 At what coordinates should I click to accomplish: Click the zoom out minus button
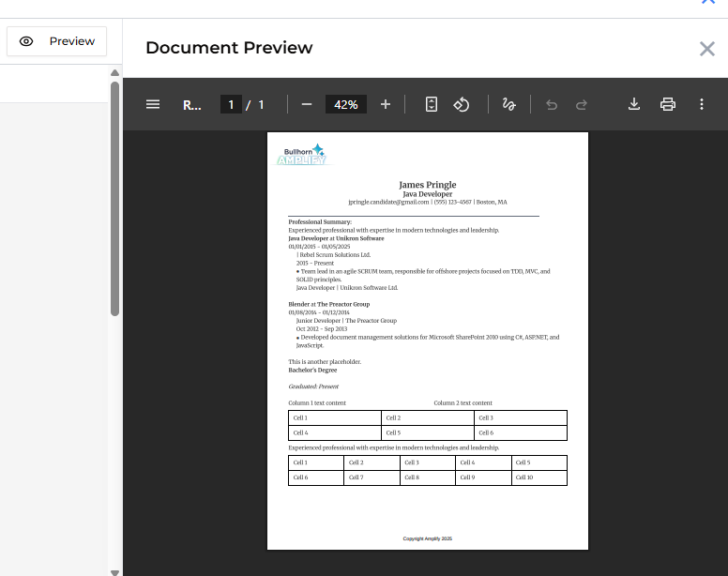pos(307,104)
